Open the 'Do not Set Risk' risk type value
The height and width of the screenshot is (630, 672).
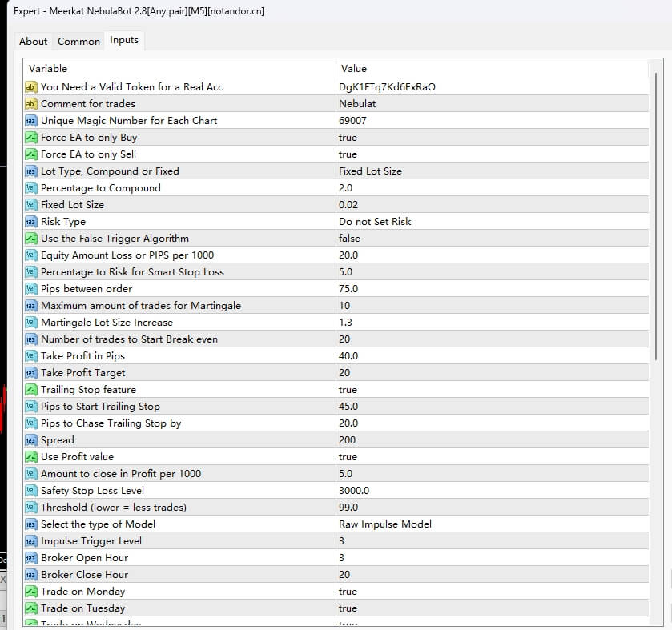pyautogui.click(x=374, y=221)
